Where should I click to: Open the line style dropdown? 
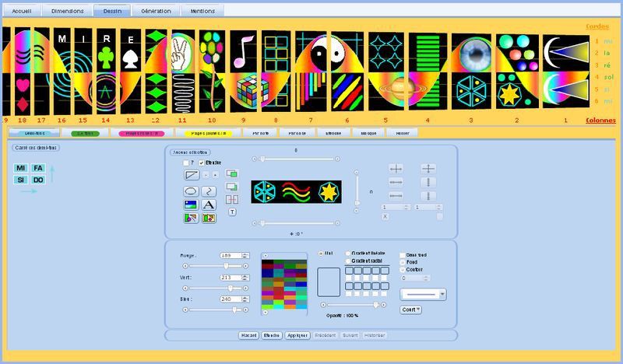tap(423, 294)
